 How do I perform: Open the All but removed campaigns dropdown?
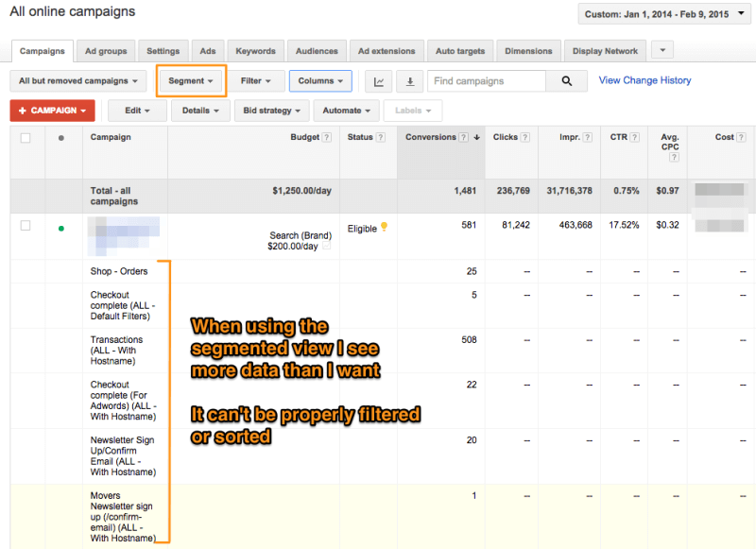coord(77,81)
